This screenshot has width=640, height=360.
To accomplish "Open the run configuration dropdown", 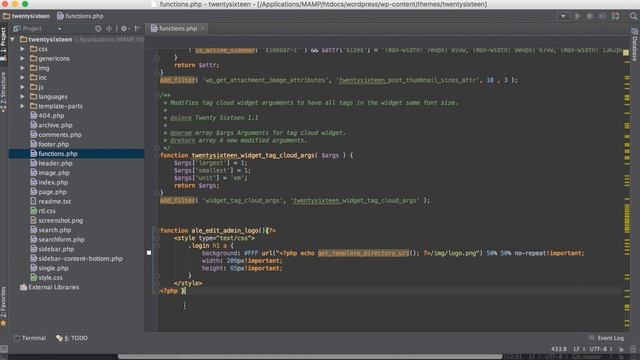I will click(563, 16).
